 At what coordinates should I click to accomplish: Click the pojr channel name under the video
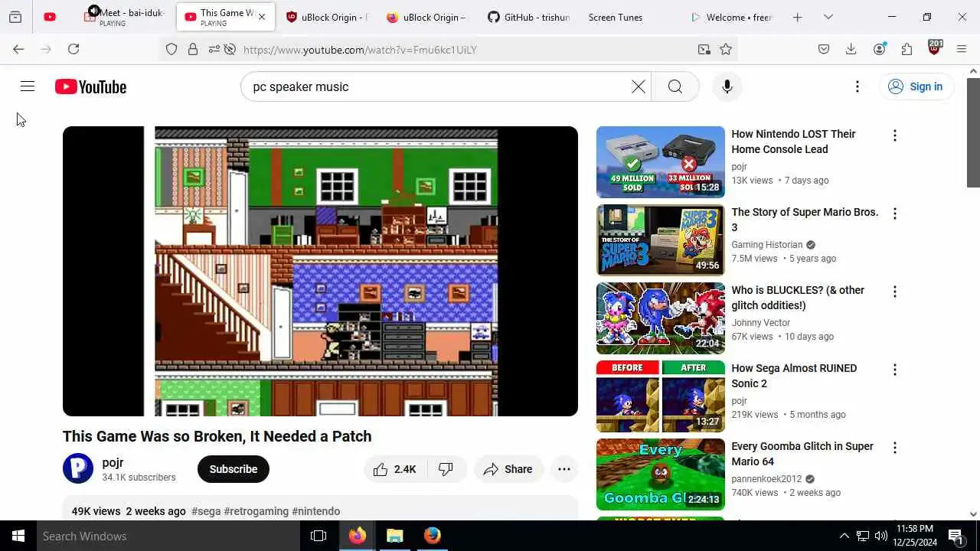tap(113, 463)
